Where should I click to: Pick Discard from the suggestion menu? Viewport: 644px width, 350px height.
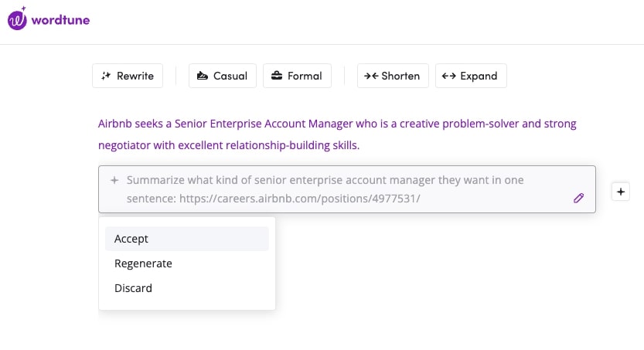[x=133, y=288]
